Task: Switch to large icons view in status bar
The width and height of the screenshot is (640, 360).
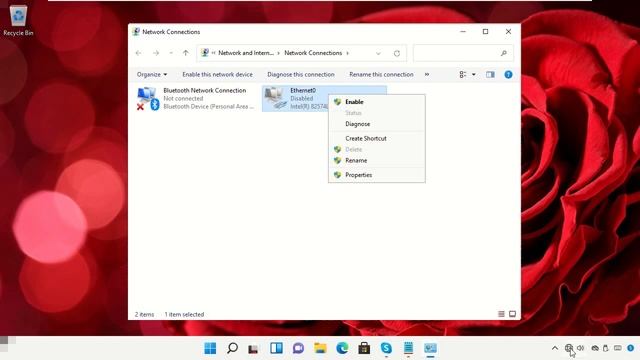Action: [512, 314]
